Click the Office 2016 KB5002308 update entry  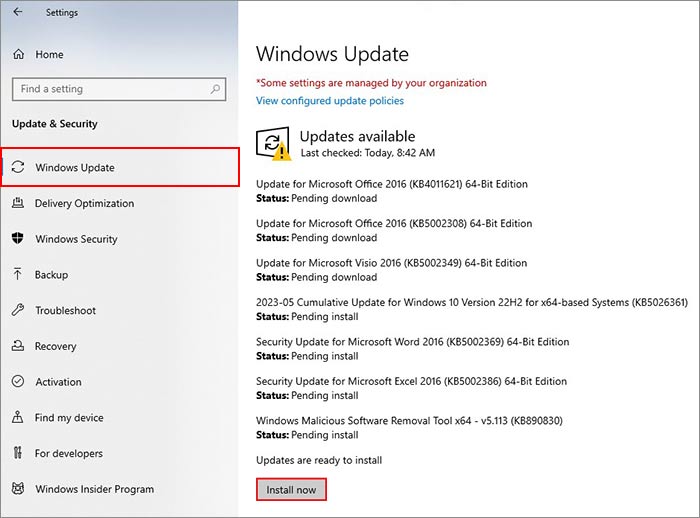[x=394, y=230]
